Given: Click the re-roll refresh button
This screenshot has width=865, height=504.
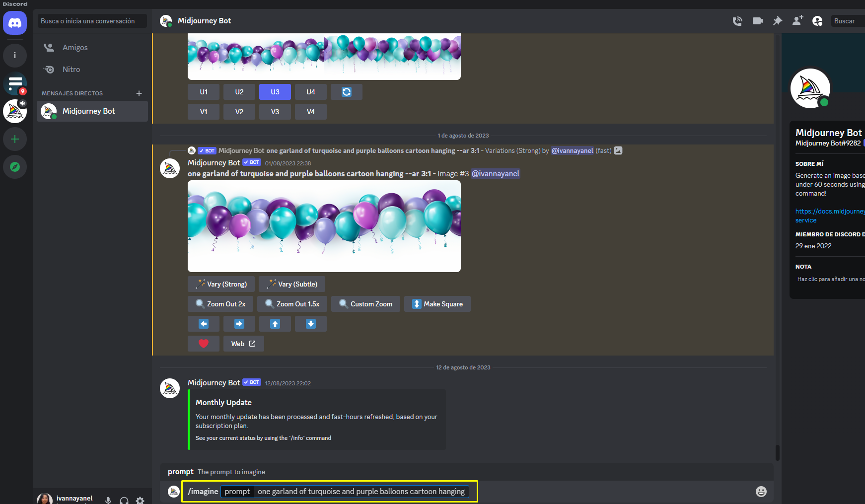Looking at the screenshot, I should point(346,92).
